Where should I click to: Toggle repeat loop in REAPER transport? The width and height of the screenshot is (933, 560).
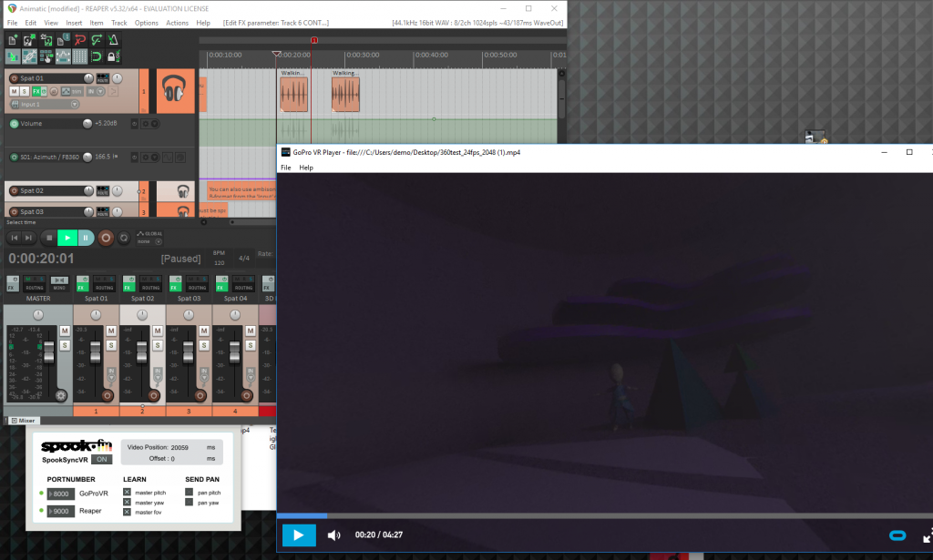[x=124, y=238]
